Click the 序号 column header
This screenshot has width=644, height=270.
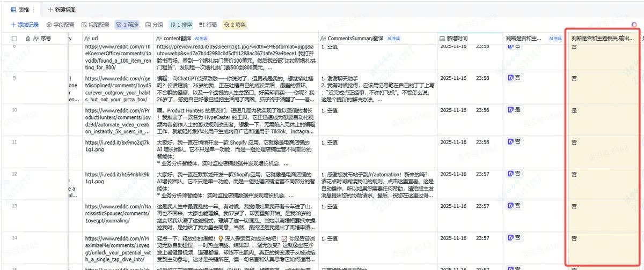(46, 39)
